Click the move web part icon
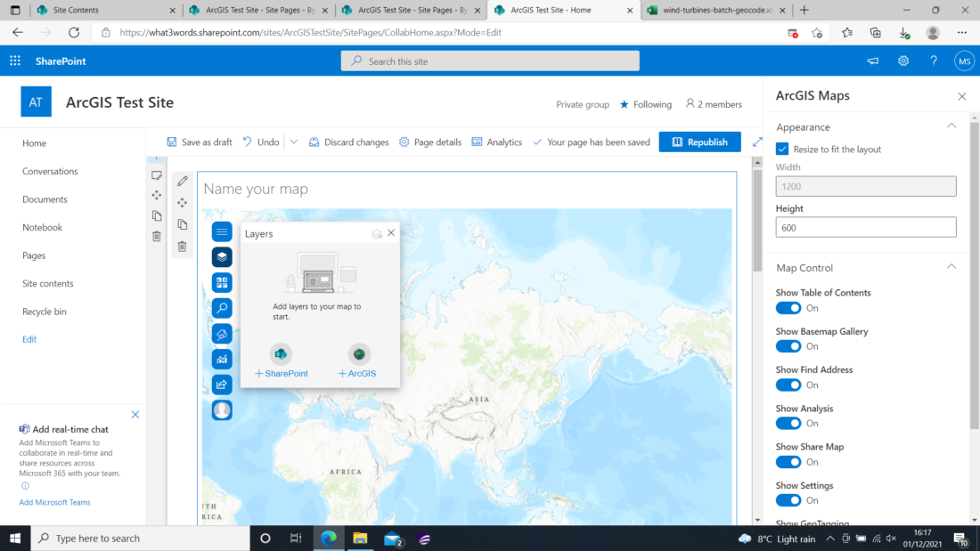 tap(182, 203)
